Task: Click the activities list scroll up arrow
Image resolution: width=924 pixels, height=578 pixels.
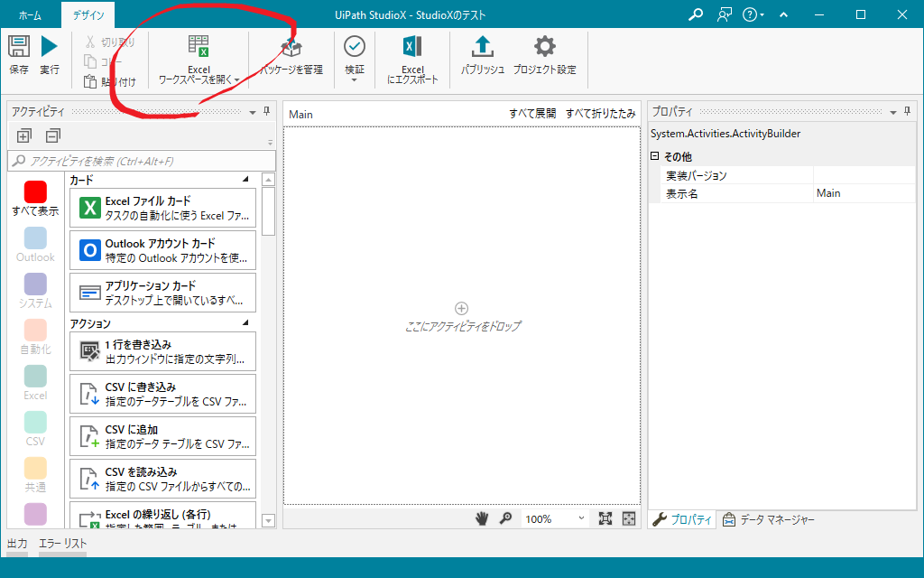Action: click(268, 180)
